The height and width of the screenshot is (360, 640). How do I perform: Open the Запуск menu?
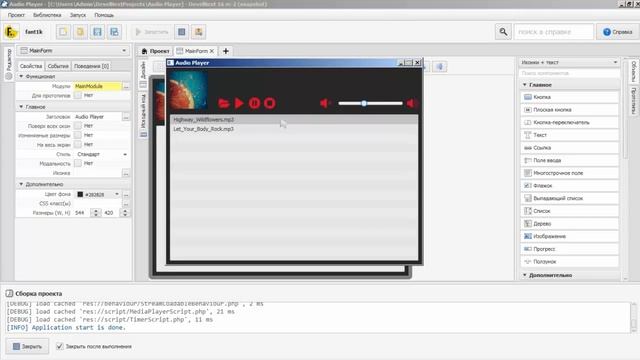78,15
